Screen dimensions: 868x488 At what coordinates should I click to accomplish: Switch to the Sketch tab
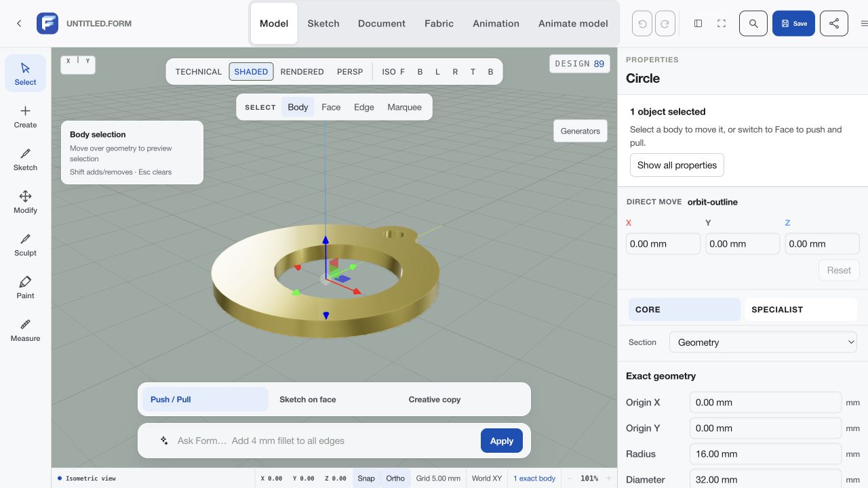[x=323, y=23]
